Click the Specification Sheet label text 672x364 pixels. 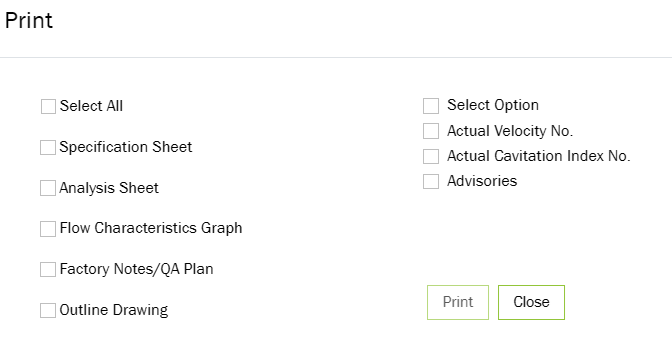126,147
